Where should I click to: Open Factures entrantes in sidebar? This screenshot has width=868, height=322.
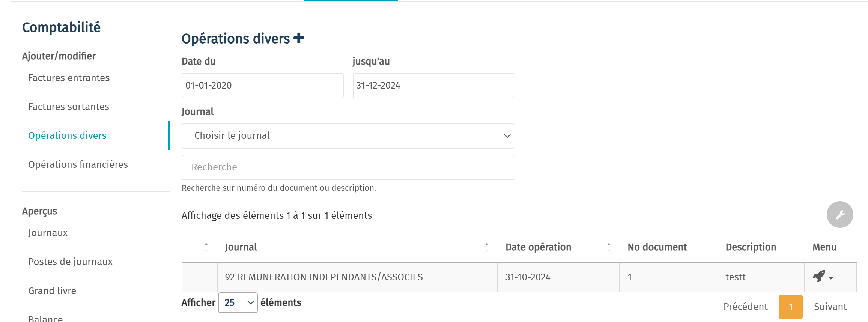(69, 78)
